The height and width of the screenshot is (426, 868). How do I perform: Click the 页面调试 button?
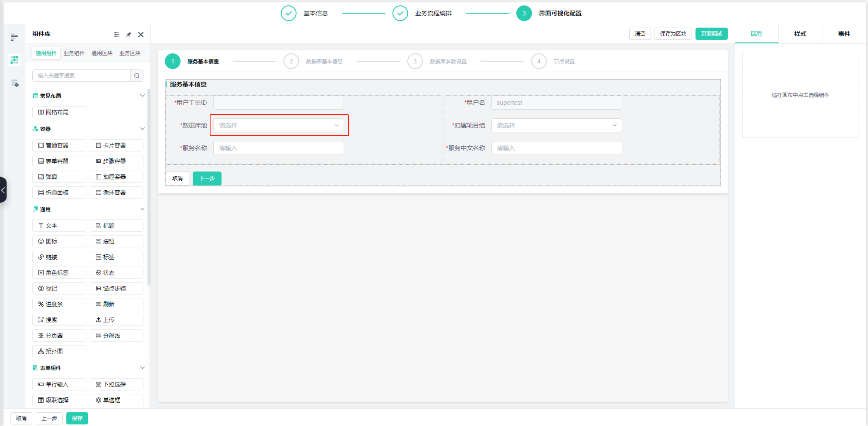[x=711, y=34]
